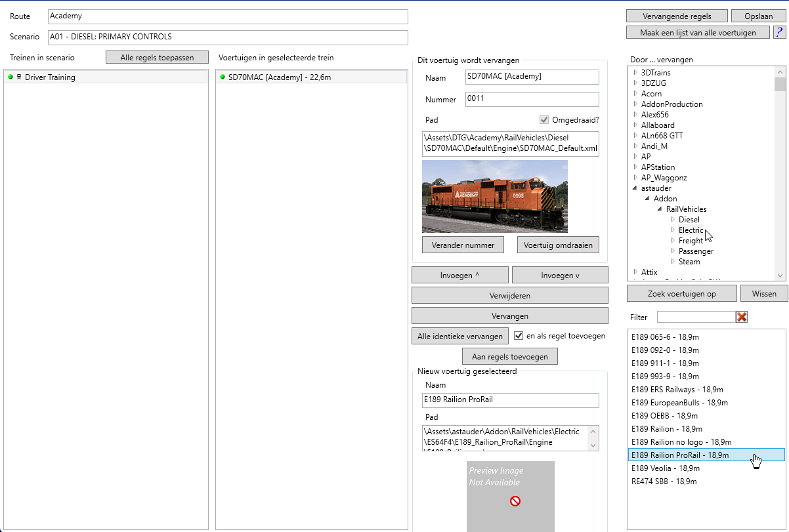Viewport: 789px width, 532px height.
Task: Click the Filter input box
Action: click(695, 317)
